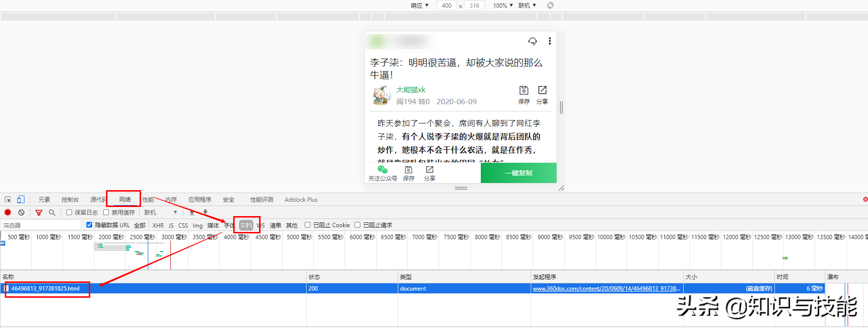Toggle the device toolbar icon
The width and height of the screenshot is (868, 328).
21,199
